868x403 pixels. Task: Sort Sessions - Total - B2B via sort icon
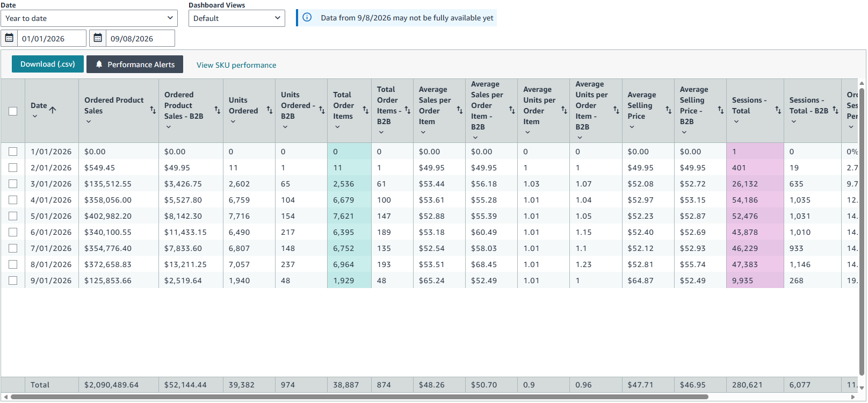point(836,110)
